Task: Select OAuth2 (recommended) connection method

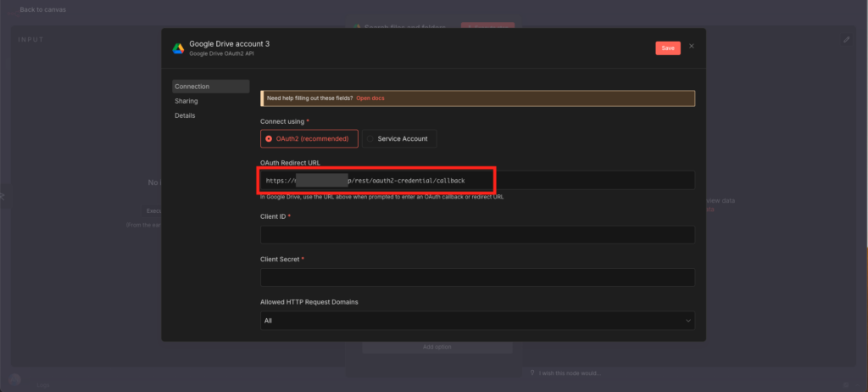Action: (x=309, y=138)
